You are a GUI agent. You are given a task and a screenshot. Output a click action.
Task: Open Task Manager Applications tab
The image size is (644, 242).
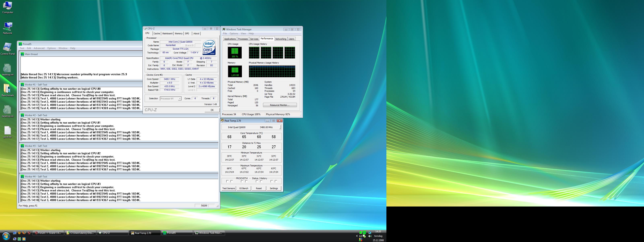point(230,39)
